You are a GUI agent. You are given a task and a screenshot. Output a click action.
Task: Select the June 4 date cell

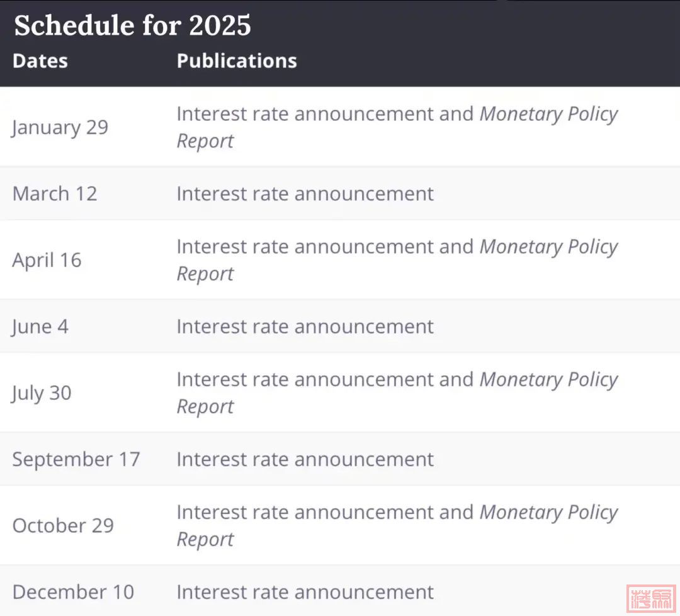(40, 326)
